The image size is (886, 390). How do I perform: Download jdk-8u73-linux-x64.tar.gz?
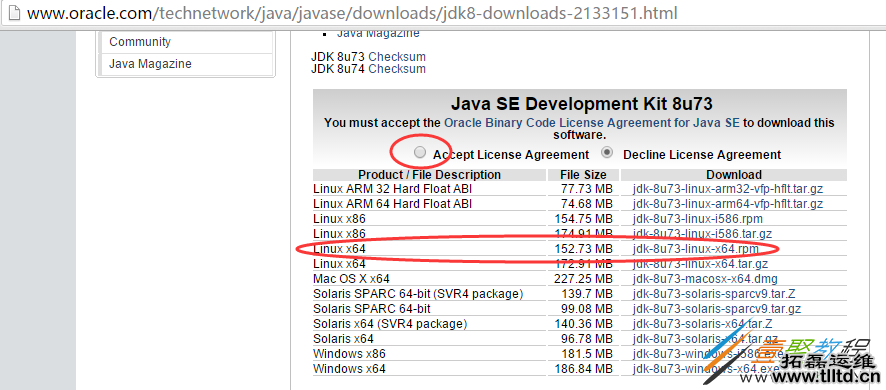(701, 264)
